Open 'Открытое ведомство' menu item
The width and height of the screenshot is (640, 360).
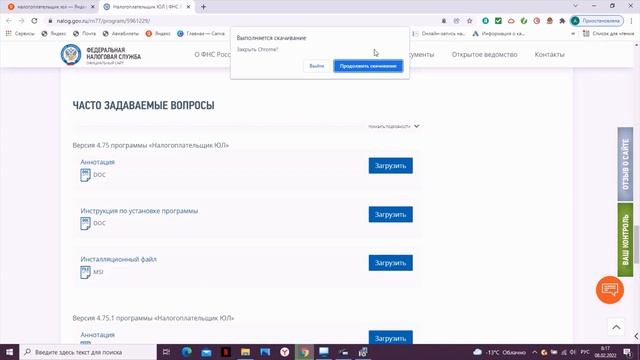484,54
